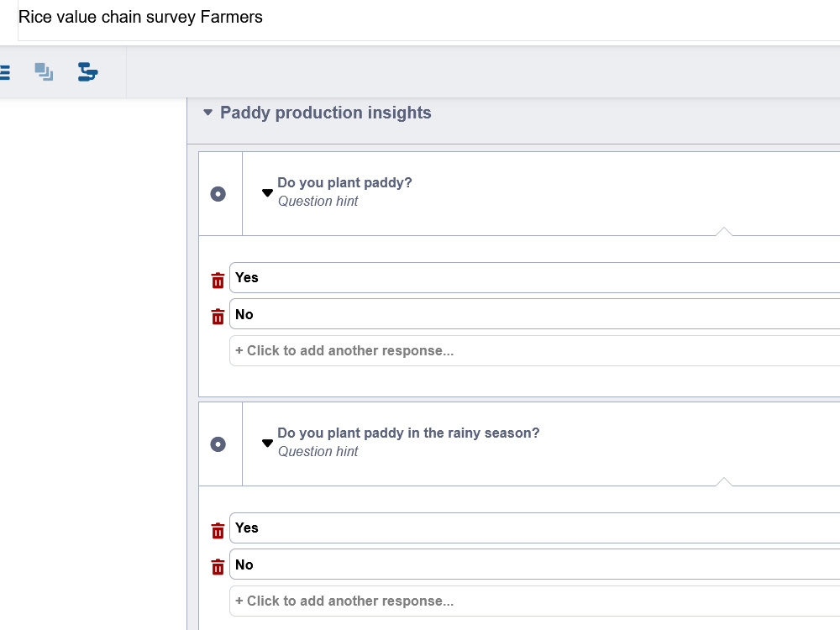The height and width of the screenshot is (630, 840).
Task: Collapse responses for 'Do you plant paddy?'
Action: (267, 193)
